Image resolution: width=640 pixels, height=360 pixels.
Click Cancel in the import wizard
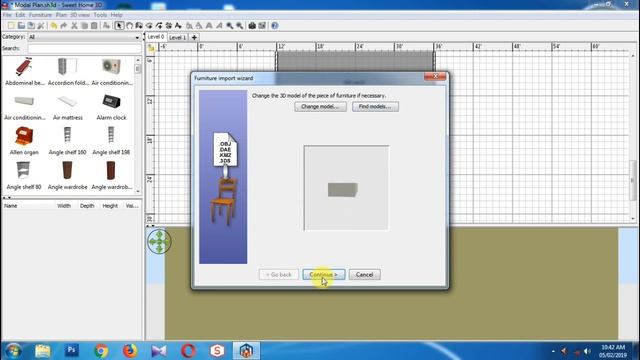[364, 275]
